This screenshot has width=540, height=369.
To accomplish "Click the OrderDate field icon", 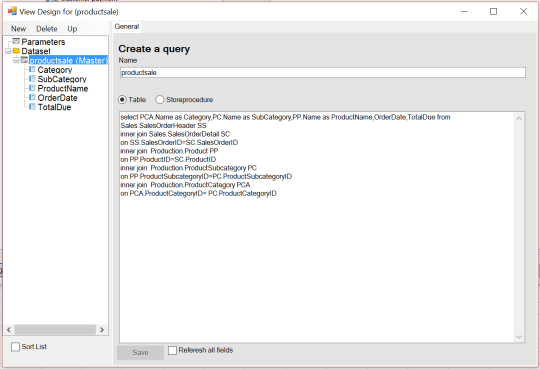I will click(x=32, y=97).
